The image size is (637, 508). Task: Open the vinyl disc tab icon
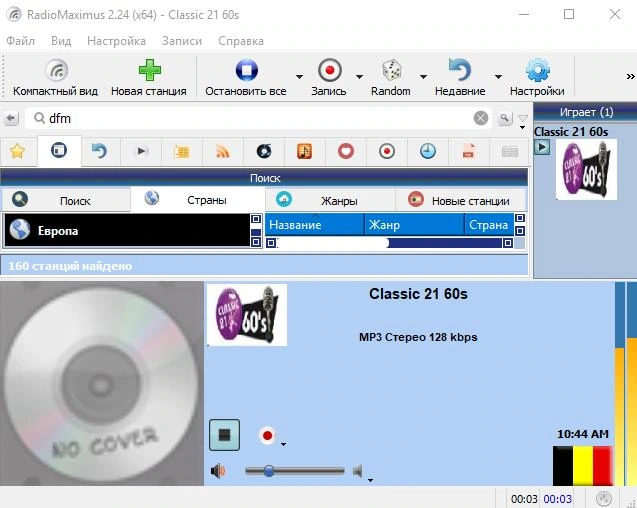pos(264,151)
